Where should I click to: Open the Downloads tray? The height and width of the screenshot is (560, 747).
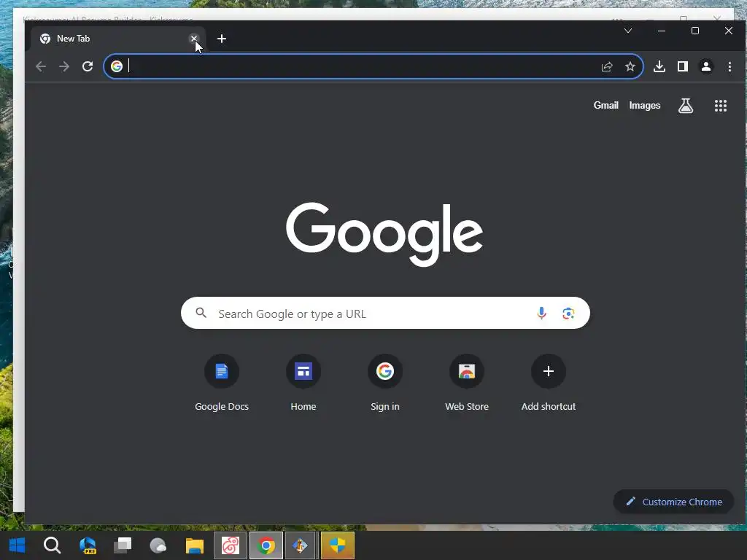click(659, 66)
